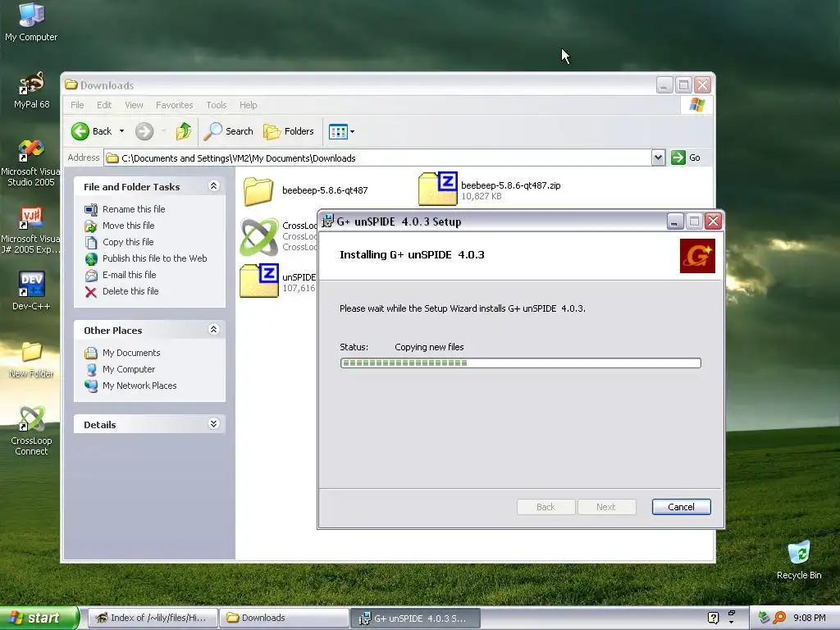Click Downloads window title bar folder icon

pyautogui.click(x=71, y=84)
